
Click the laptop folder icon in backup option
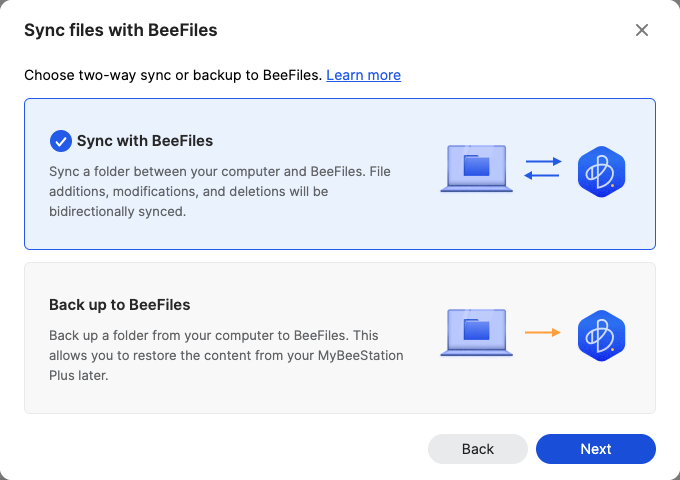pos(477,333)
